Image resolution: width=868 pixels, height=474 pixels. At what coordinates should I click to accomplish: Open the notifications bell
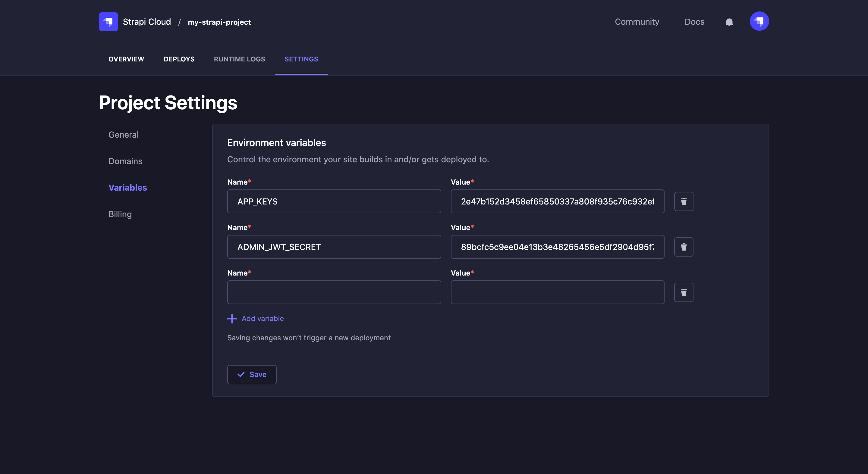[729, 22]
